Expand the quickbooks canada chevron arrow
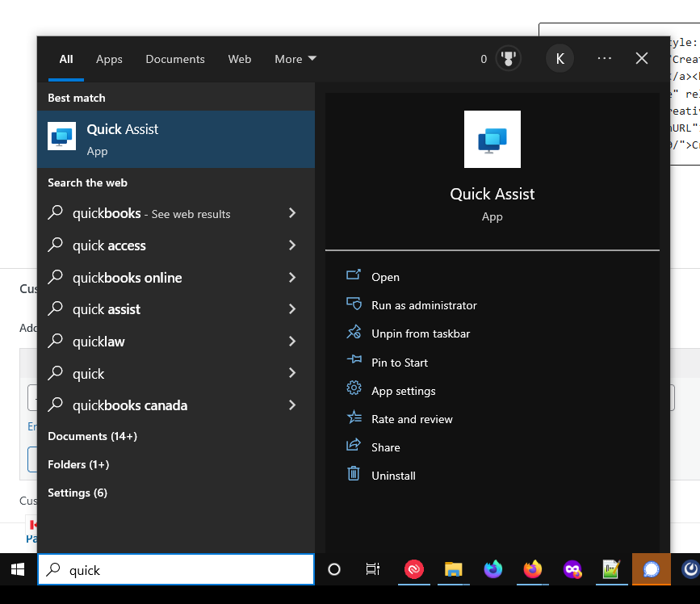This screenshot has width=700, height=604. pos(292,405)
